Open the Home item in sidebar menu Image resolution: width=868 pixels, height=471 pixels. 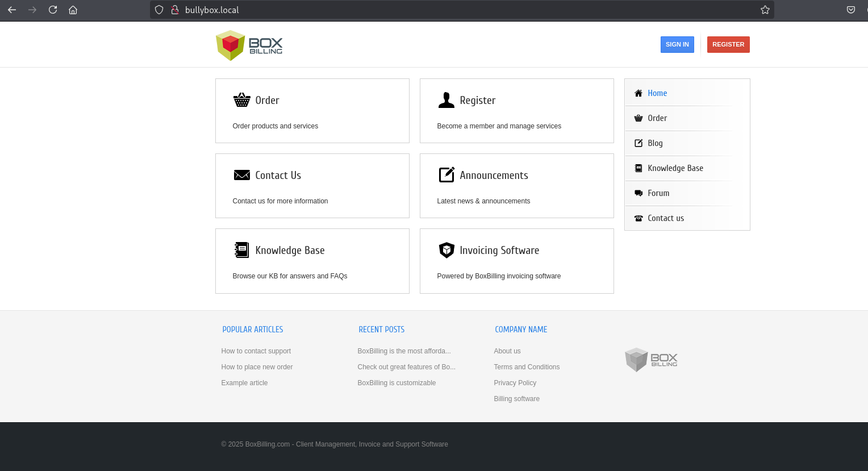tap(657, 93)
